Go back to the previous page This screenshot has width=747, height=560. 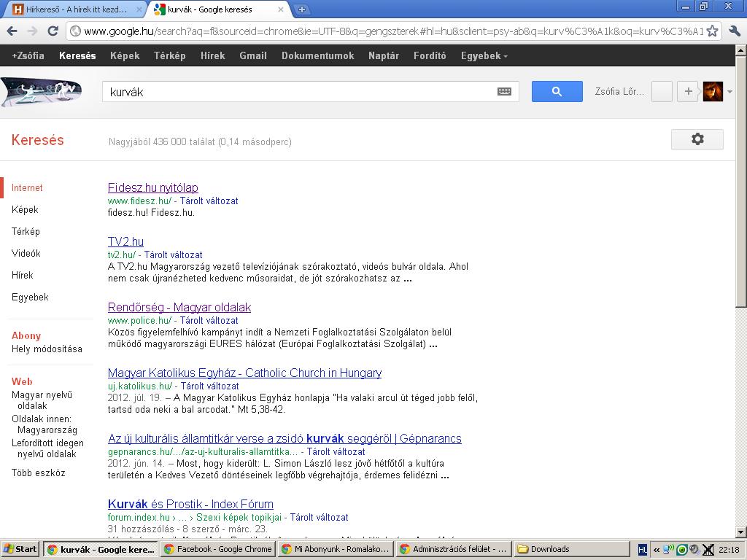(12, 31)
